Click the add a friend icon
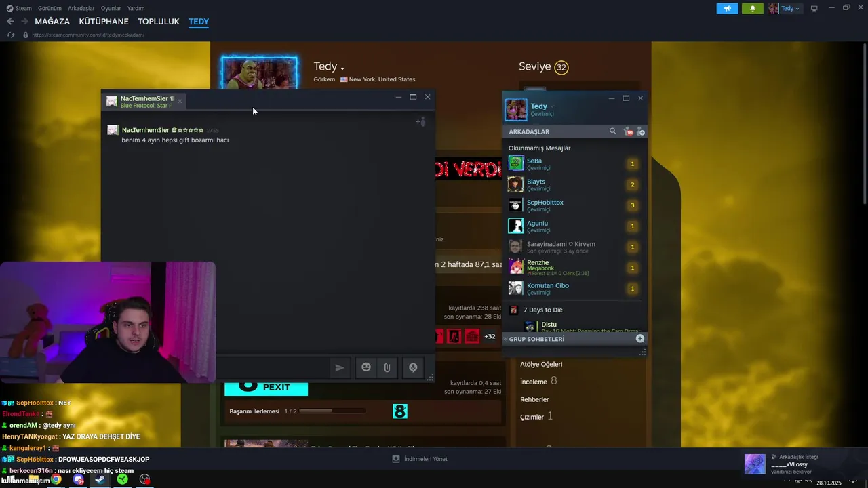 [x=641, y=131]
